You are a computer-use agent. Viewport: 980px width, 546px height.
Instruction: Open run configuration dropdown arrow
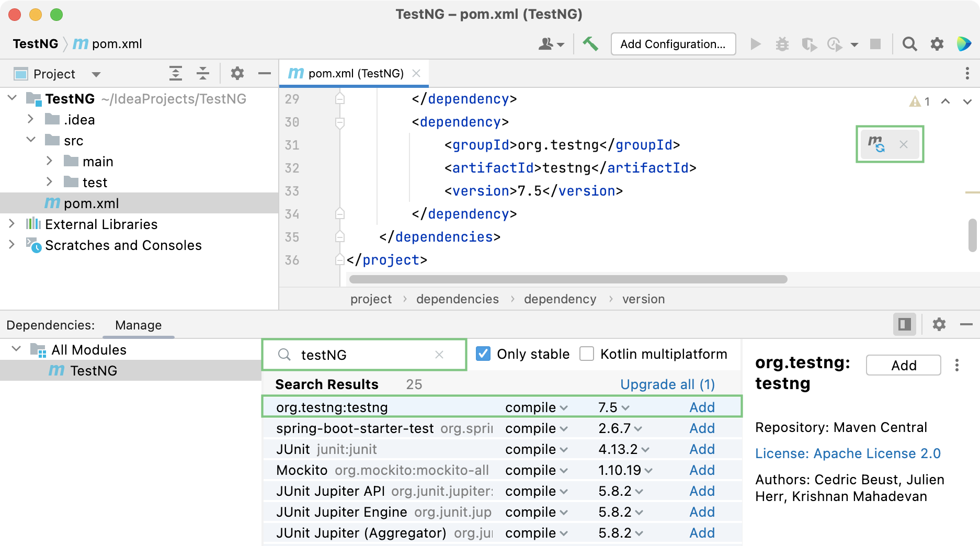coord(854,44)
